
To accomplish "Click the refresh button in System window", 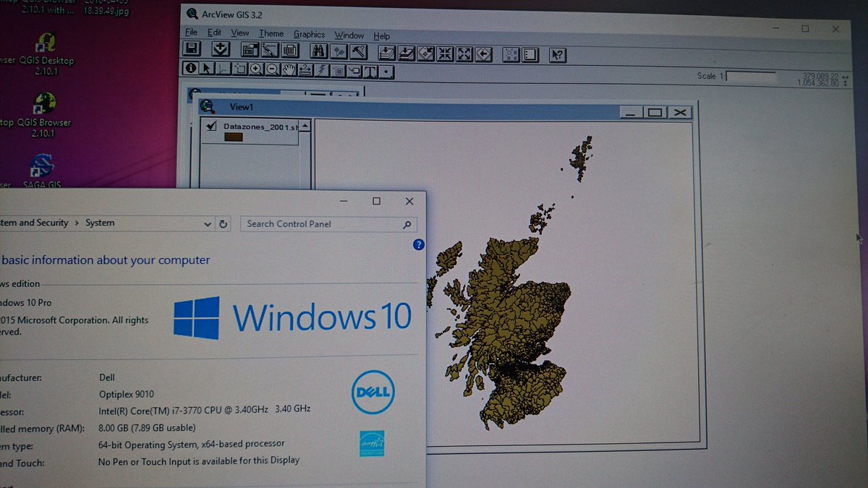I will [224, 224].
